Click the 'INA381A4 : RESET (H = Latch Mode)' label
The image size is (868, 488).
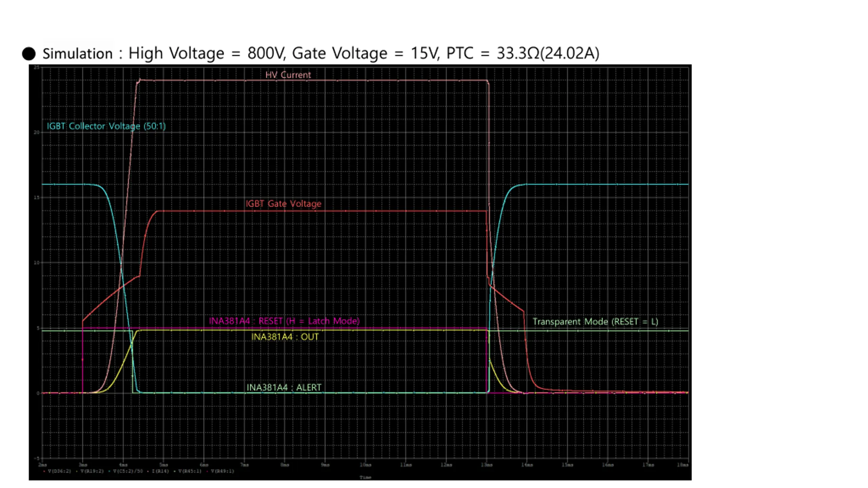284,321
